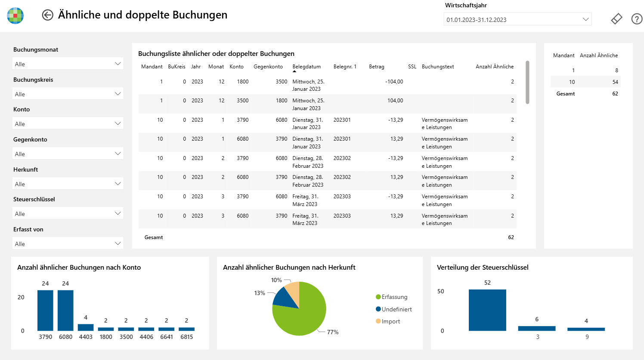Click the Buchungsliste vertical scrollbar
This screenshot has height=360, width=644.
[x=527, y=82]
